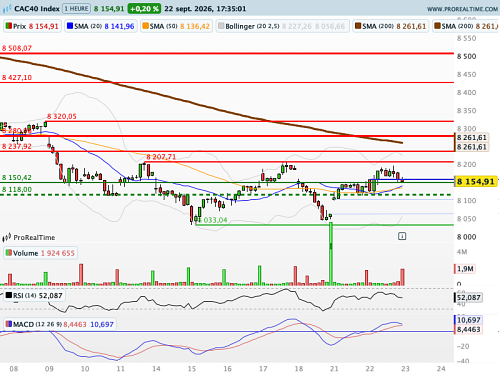Open the WWW.PROREALTIME.COM link
The image size is (500, 375).
(x=462, y=9)
